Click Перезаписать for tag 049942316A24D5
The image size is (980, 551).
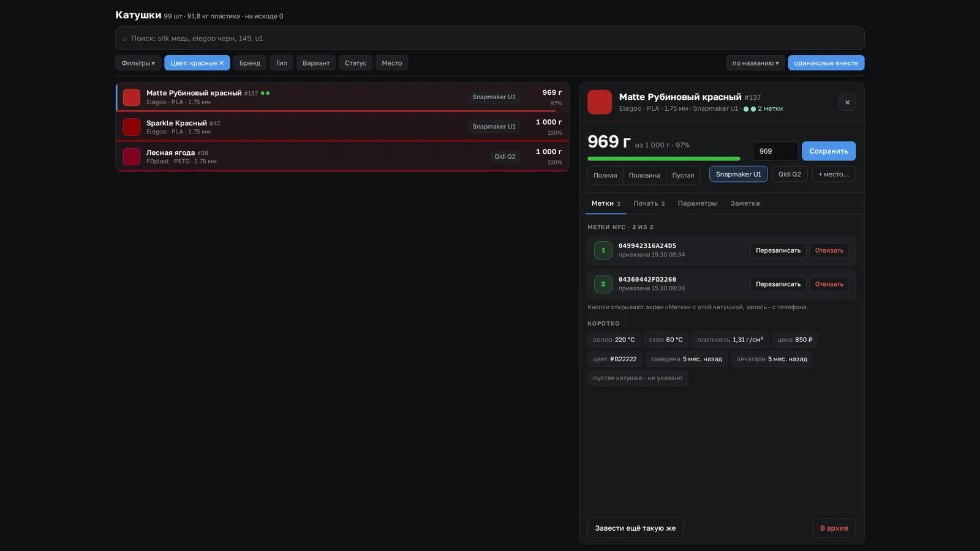(778, 250)
